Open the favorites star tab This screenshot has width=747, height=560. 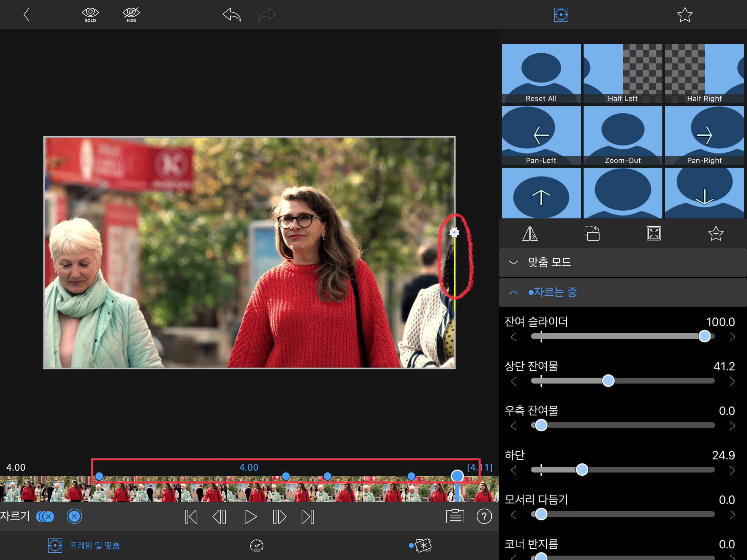pyautogui.click(x=684, y=15)
